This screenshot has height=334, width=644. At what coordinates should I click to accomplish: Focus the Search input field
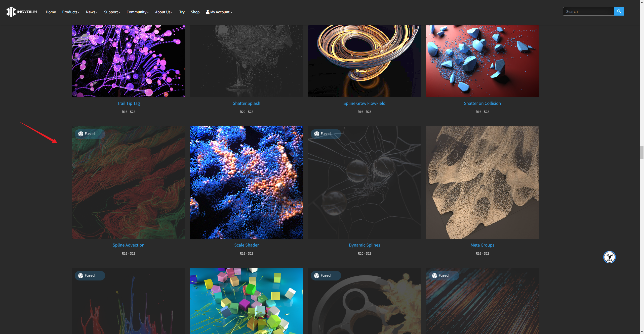tap(588, 11)
